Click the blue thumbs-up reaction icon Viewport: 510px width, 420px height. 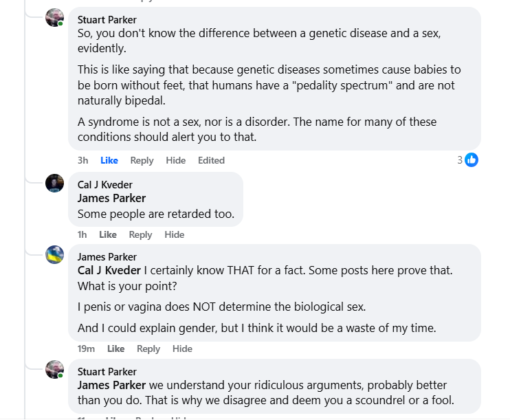[x=472, y=160]
